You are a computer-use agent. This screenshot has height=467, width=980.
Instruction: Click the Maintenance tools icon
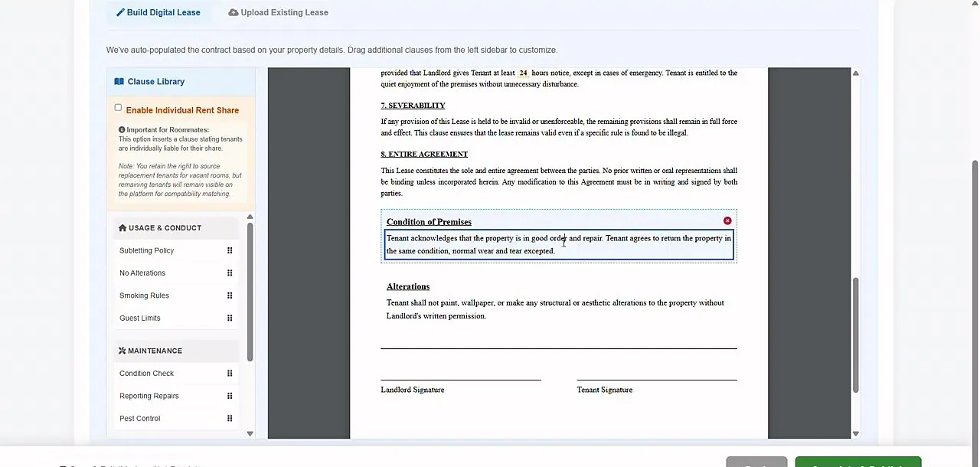pos(122,351)
